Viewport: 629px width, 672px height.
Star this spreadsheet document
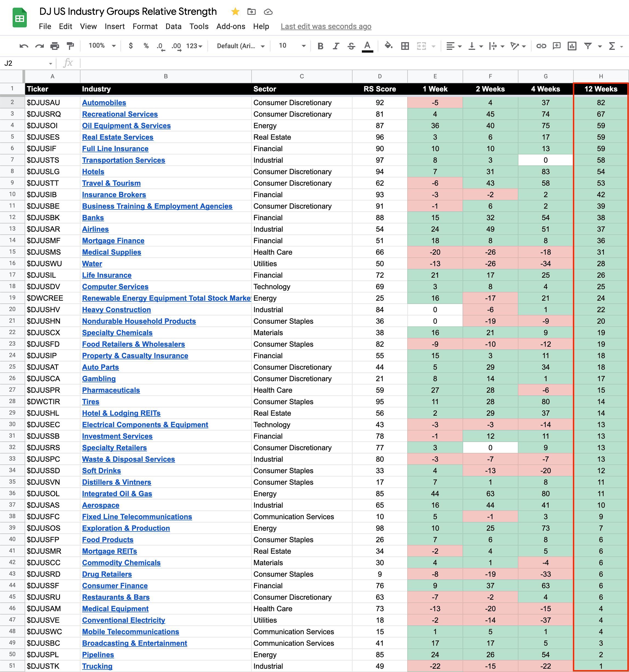235,12
